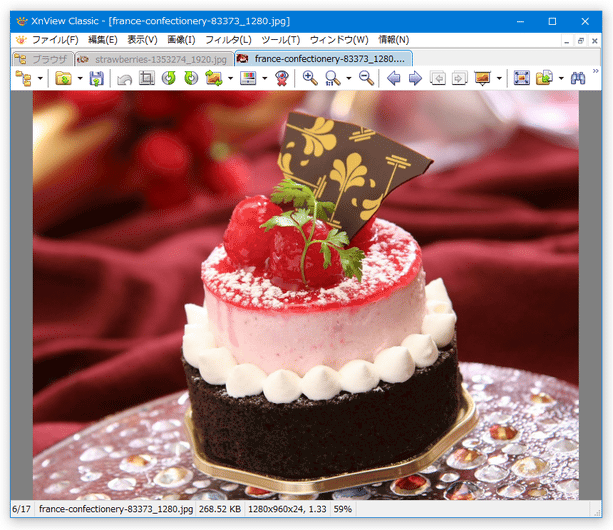
Task: Show more toolbar items chevron
Action: click(x=595, y=71)
